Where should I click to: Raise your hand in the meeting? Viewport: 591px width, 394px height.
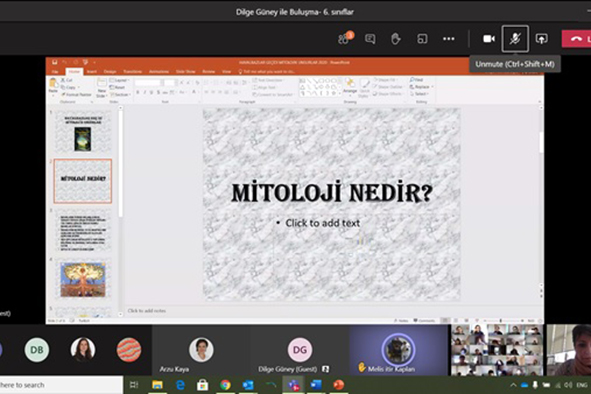[395, 39]
